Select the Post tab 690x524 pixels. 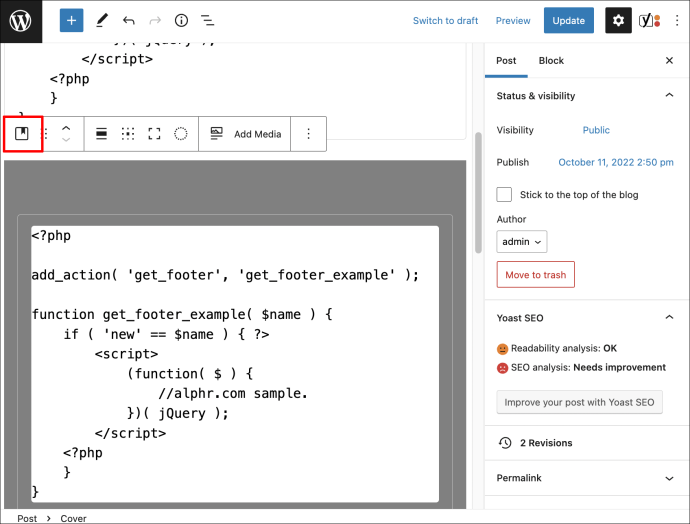tap(506, 61)
